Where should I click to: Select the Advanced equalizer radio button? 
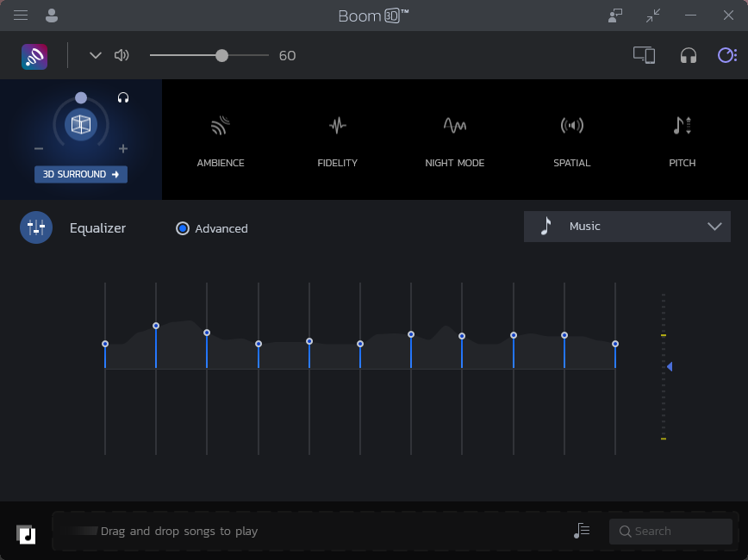pos(182,228)
